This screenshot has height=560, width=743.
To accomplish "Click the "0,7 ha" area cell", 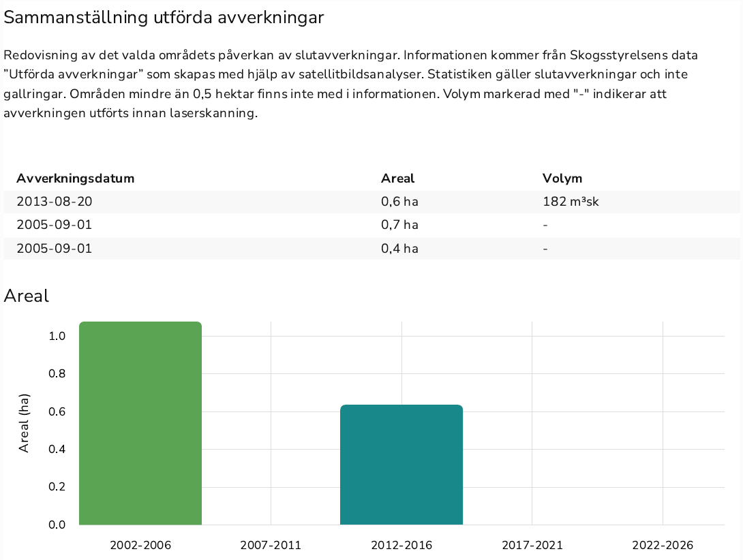I will tap(399, 225).
